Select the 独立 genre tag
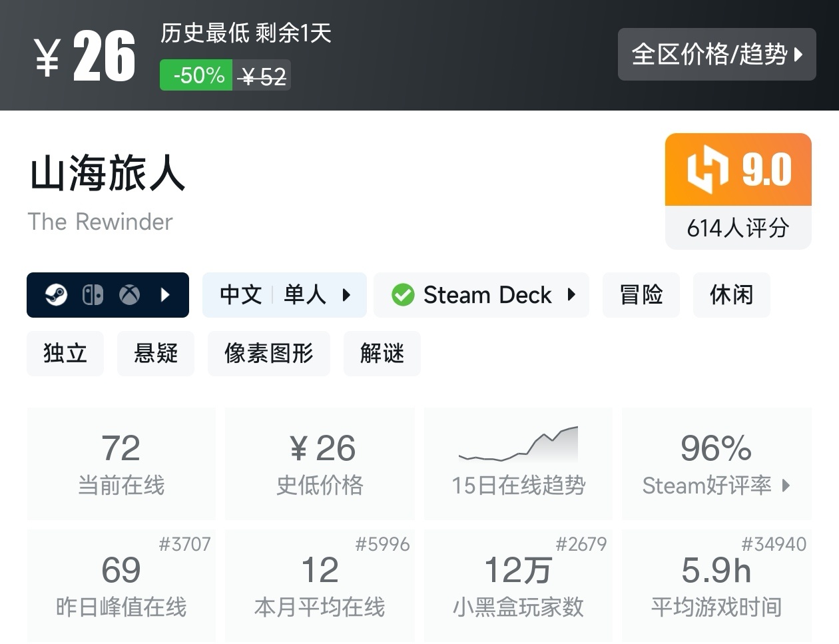 (x=65, y=353)
